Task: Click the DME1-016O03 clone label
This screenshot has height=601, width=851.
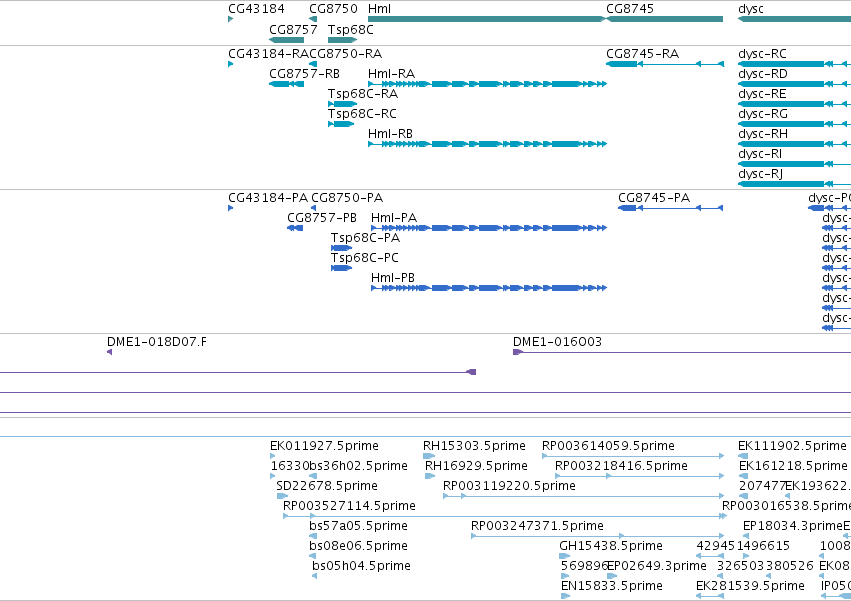Action: (557, 342)
